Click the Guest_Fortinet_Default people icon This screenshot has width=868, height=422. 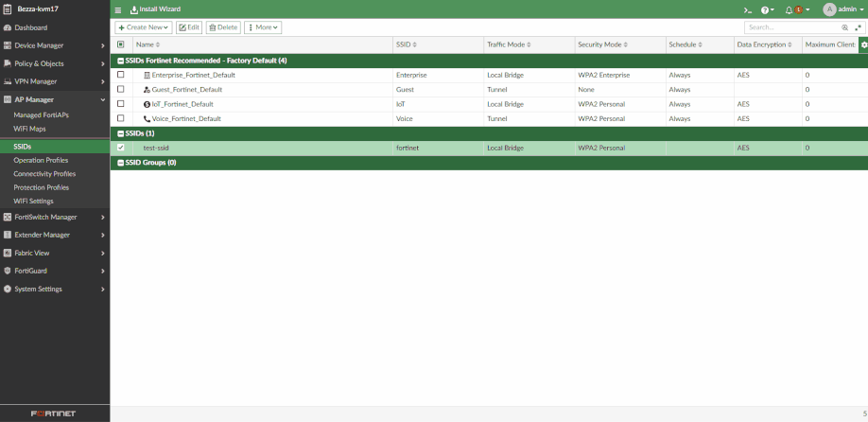(x=147, y=90)
